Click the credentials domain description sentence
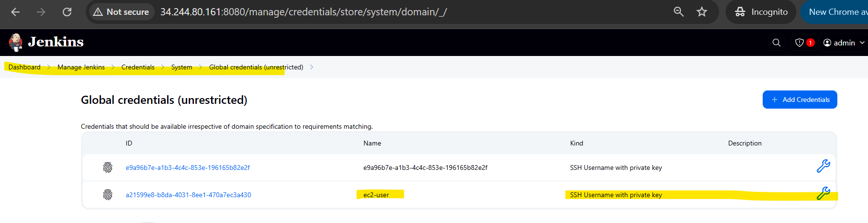 [x=227, y=126]
